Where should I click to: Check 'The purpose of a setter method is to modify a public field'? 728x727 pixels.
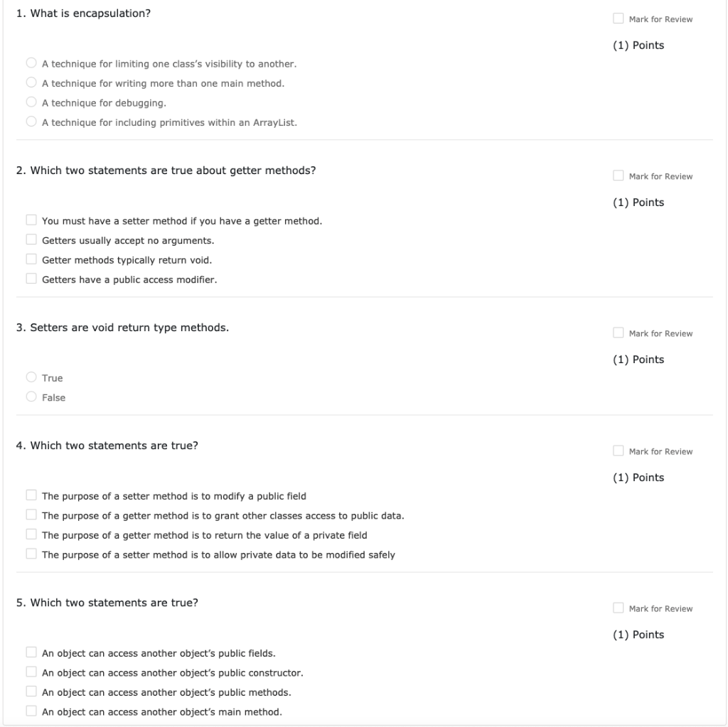tap(31, 496)
